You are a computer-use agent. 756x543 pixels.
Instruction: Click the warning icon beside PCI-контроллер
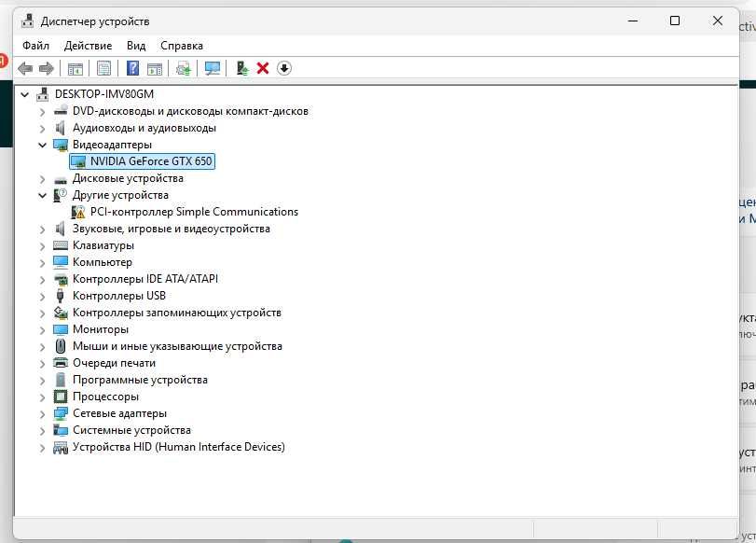pyautogui.click(x=78, y=212)
